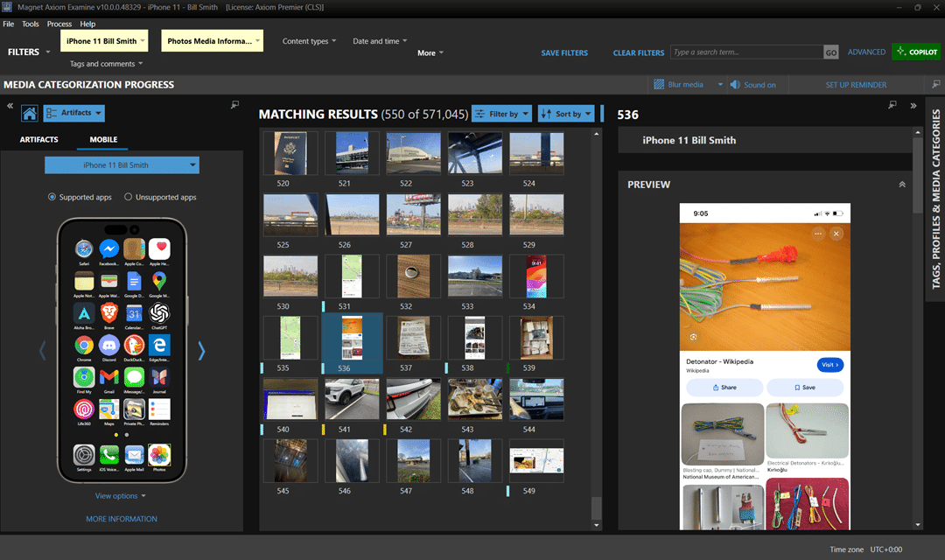Open the Aloha Browser app icon
The width and height of the screenshot is (945, 560).
pos(84,313)
